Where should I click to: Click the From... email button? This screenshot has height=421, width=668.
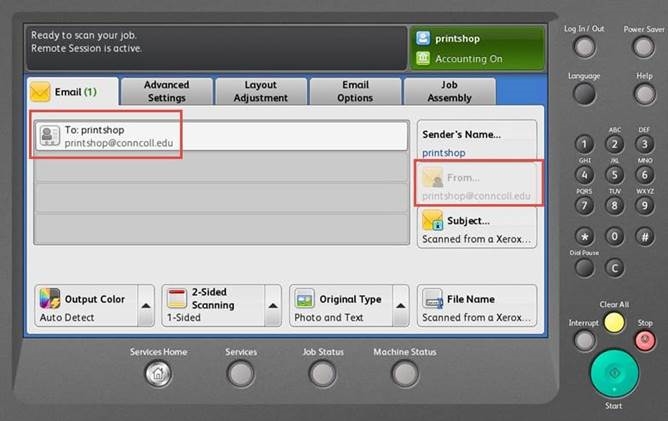point(477,186)
